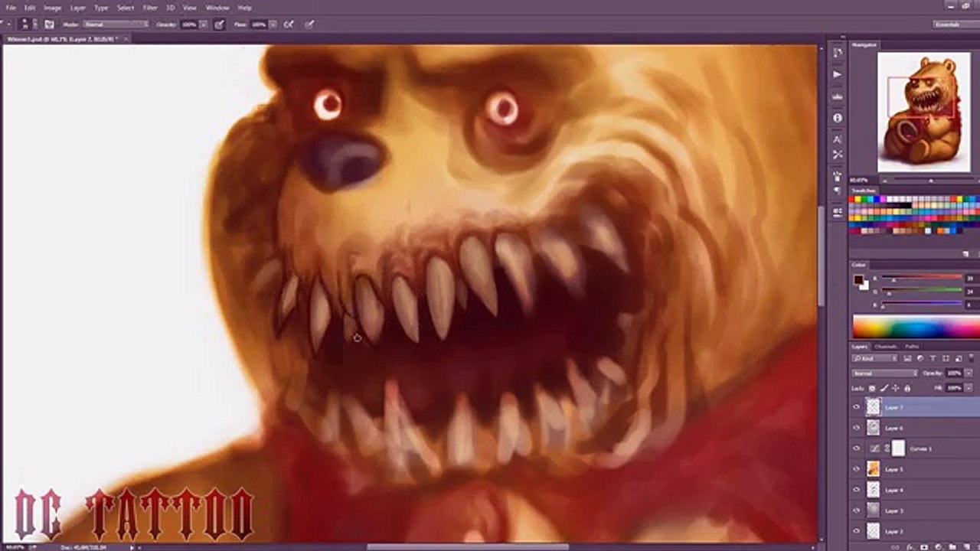This screenshot has width=980, height=551.
Task: Lock image pixels brush icon
Action: point(884,388)
